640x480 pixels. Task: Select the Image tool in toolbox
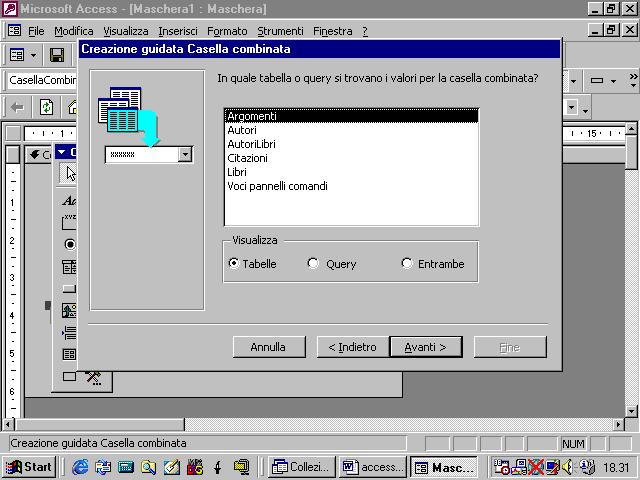pos(69,311)
